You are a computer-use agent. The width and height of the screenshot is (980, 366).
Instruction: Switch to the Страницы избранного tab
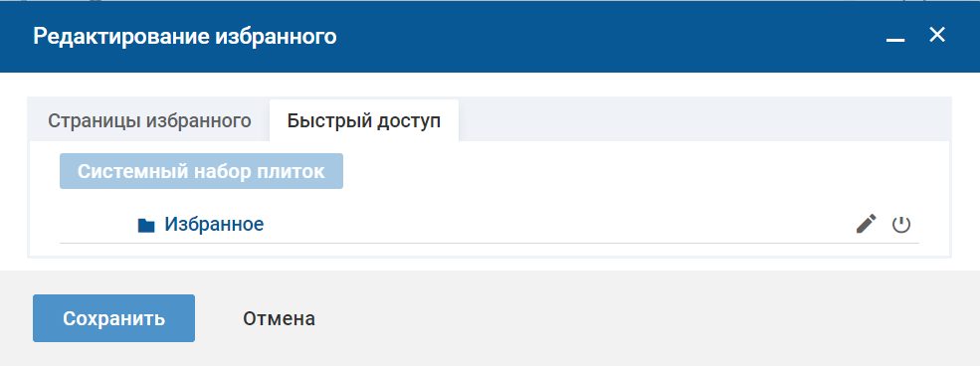[x=150, y=120]
